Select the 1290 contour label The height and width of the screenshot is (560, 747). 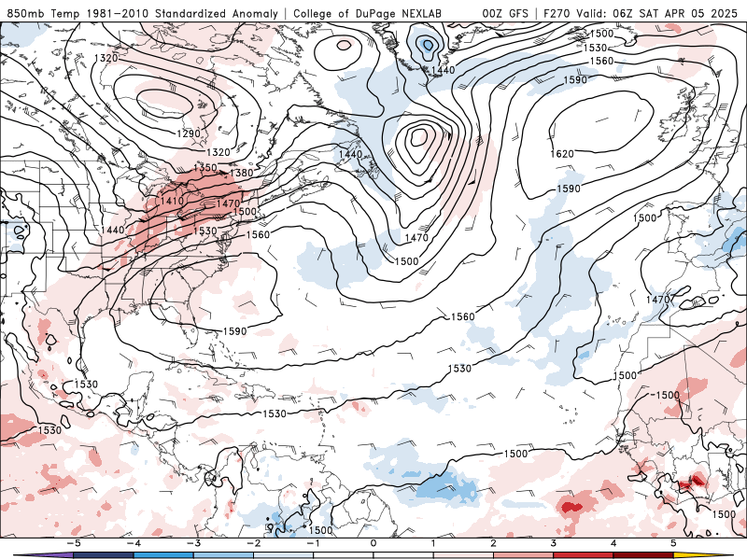pos(189,133)
